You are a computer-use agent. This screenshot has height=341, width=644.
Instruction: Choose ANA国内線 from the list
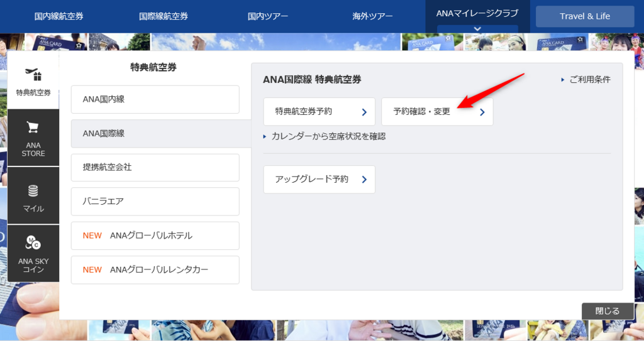point(155,99)
